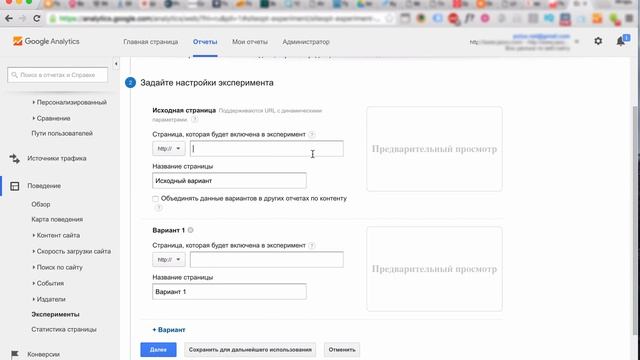Click the Поведение sidebar icon
This screenshot has height=360, width=640.
[15, 186]
